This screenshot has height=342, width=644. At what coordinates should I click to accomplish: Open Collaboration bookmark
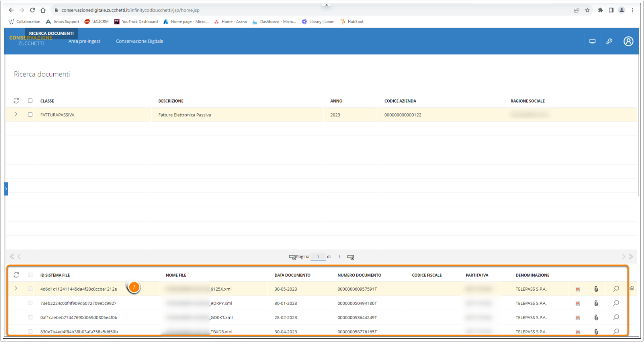[x=24, y=22]
